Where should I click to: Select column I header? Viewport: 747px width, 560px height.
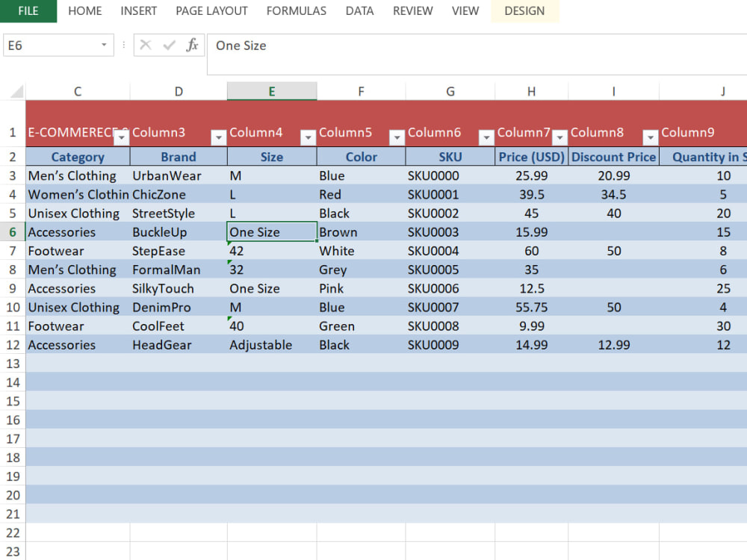pyautogui.click(x=613, y=91)
